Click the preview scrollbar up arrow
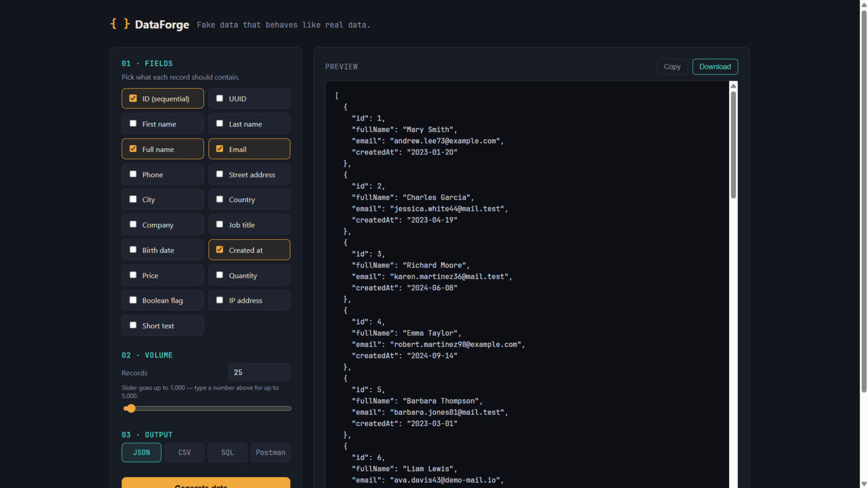Viewport: 868px width, 488px height. pos(733,86)
